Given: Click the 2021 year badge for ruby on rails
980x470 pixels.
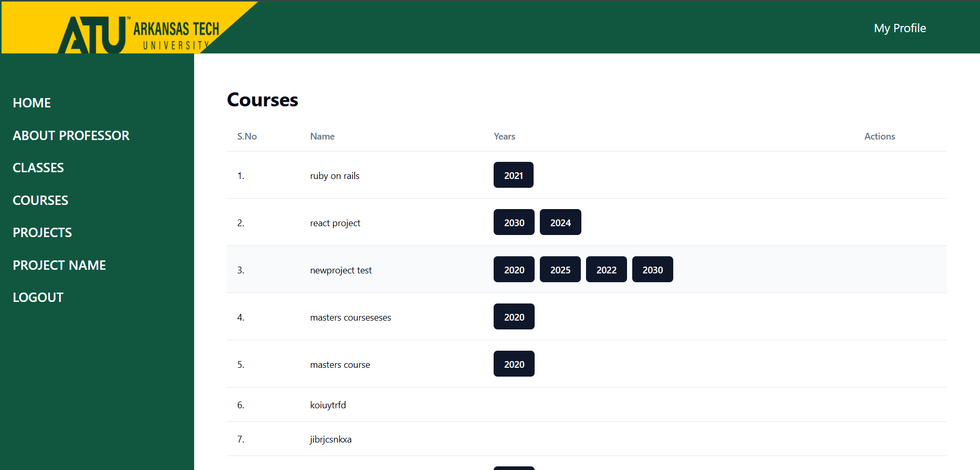Looking at the screenshot, I should coord(513,175).
